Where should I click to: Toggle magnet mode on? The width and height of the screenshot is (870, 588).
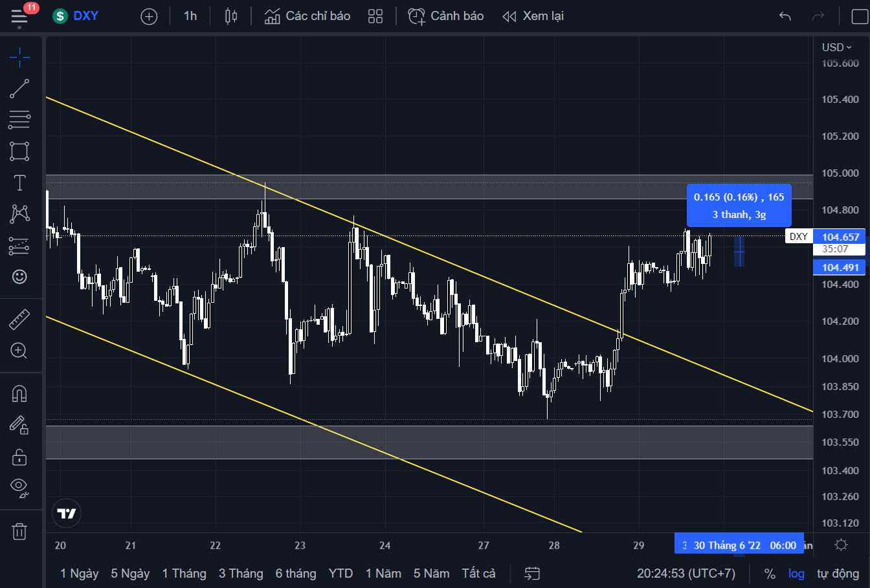pyautogui.click(x=19, y=393)
